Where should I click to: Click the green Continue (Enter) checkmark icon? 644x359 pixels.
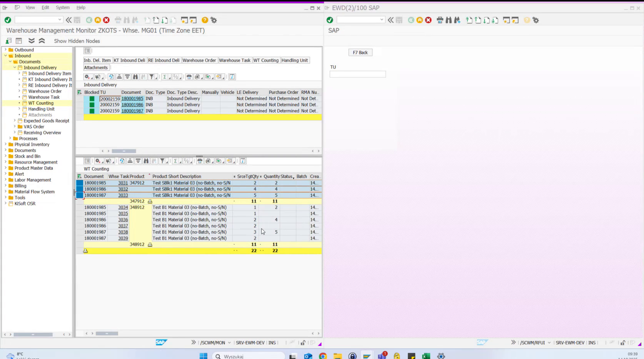(7, 20)
